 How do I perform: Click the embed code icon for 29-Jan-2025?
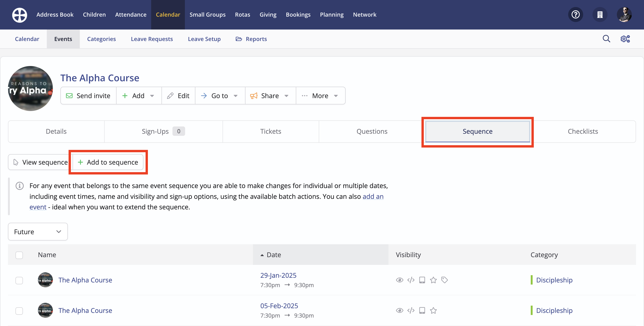pyautogui.click(x=411, y=280)
